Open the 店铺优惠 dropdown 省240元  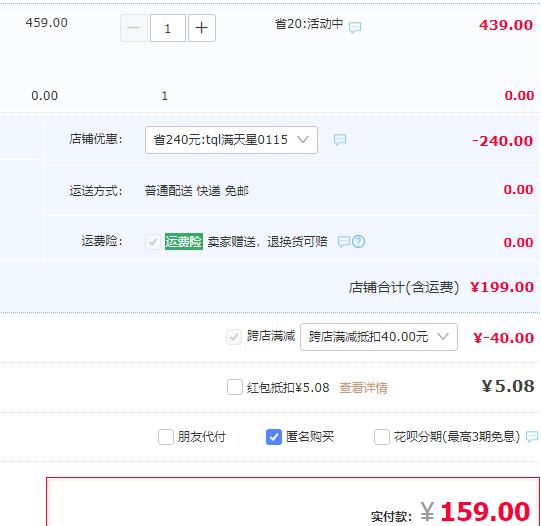tap(231, 140)
